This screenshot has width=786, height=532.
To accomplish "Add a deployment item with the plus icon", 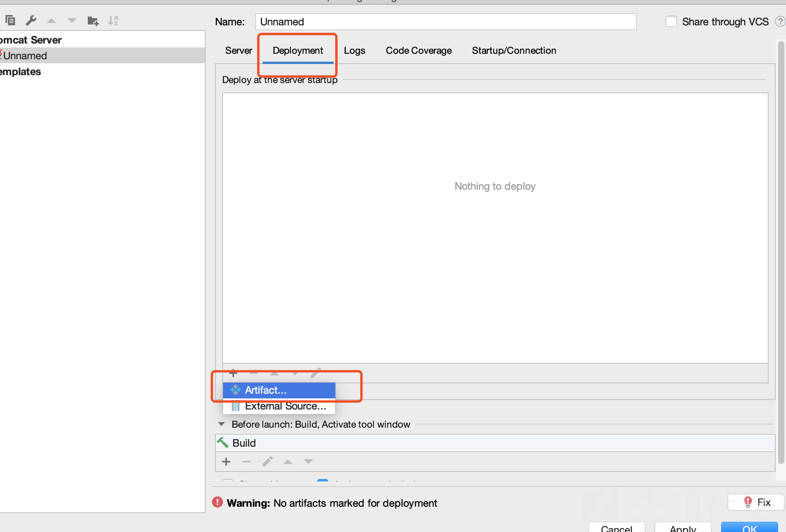I will tap(233, 373).
